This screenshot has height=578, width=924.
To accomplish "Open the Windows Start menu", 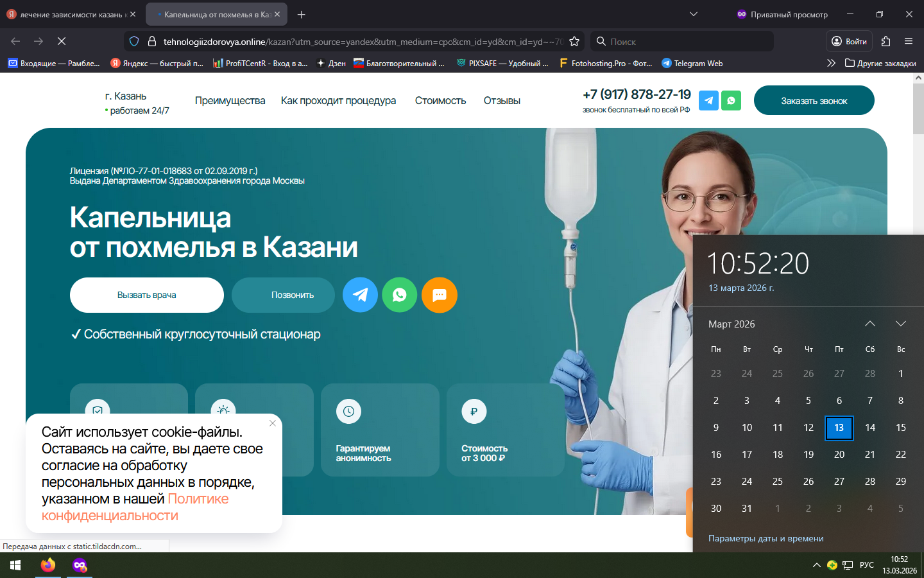I will point(15,565).
